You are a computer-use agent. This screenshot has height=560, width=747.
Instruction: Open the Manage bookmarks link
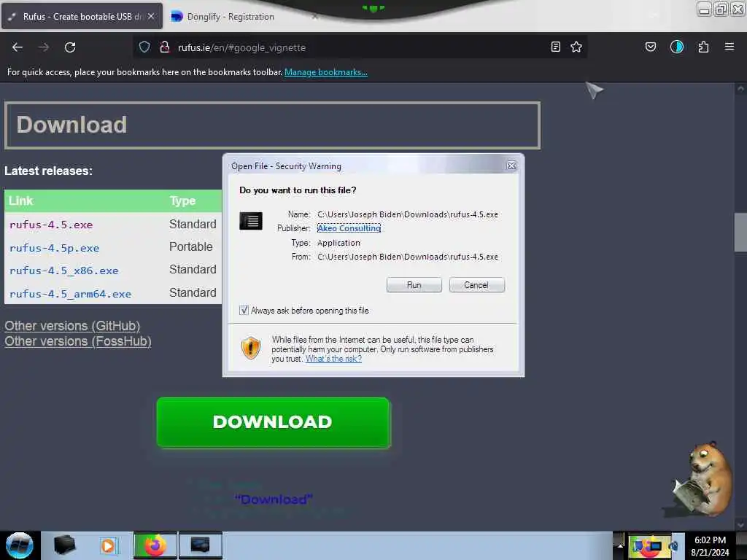(326, 72)
